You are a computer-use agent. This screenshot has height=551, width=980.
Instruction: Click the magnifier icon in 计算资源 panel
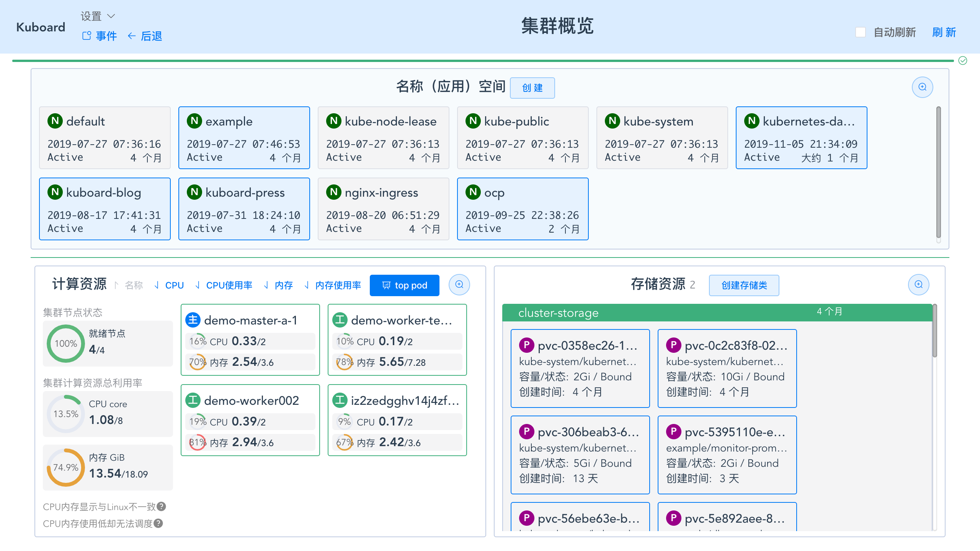click(x=459, y=285)
